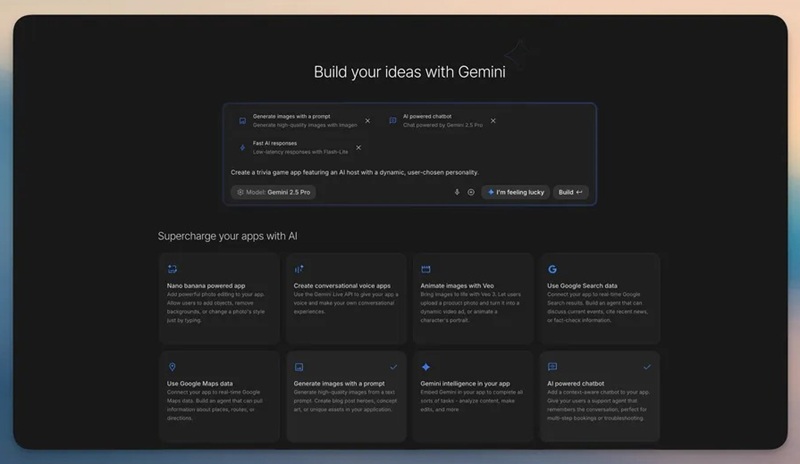Screen dimensions: 800x464
Task: Click the Google Maps pin icon
Action: tap(172, 367)
